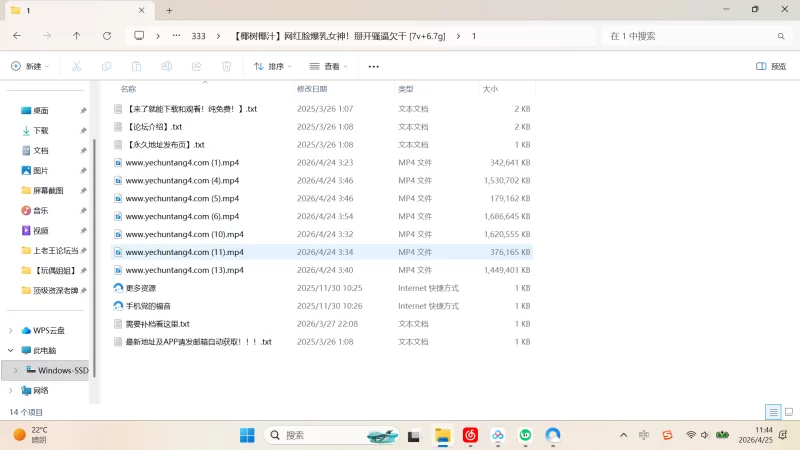
Task: Switch to large thumbnails view in status bar
Action: [789, 412]
